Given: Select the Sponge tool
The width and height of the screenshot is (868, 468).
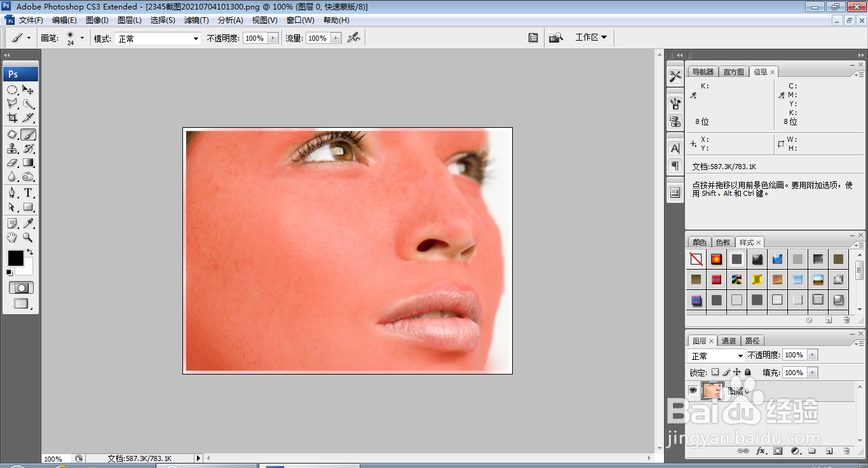Looking at the screenshot, I should click(x=28, y=176).
